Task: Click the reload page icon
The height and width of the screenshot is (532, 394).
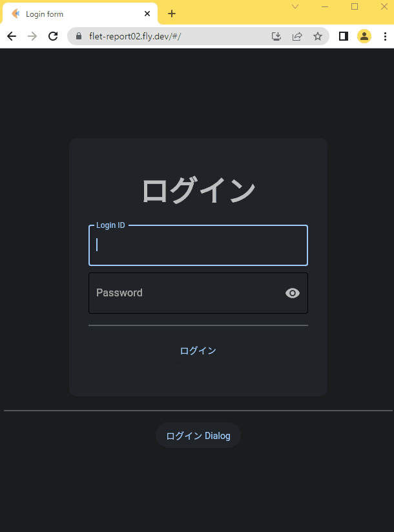Action: (54, 36)
